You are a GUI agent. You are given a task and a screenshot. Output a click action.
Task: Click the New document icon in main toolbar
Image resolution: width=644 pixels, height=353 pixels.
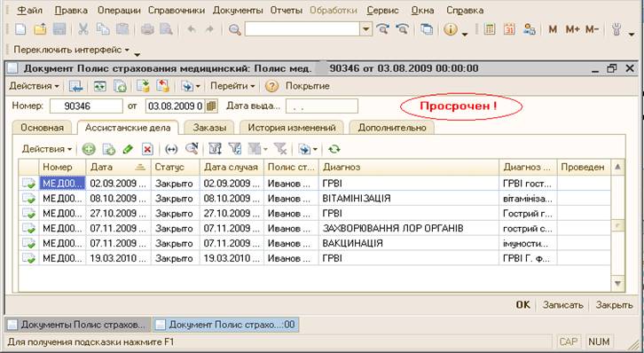coord(20,29)
